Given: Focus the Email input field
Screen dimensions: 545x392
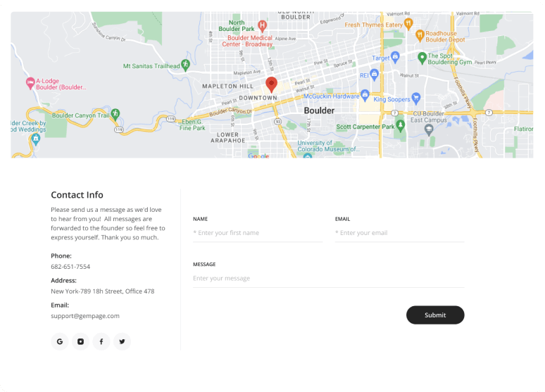Looking at the screenshot, I should 400,233.
